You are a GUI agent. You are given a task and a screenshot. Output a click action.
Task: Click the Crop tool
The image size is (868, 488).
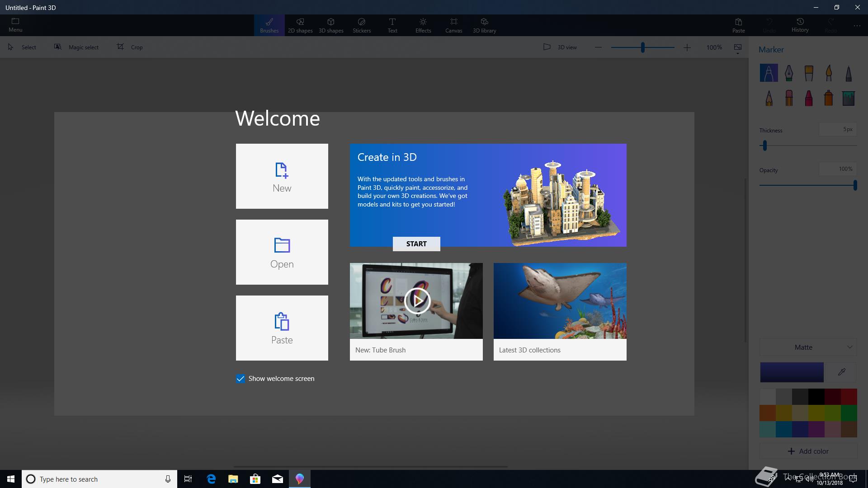[130, 47]
